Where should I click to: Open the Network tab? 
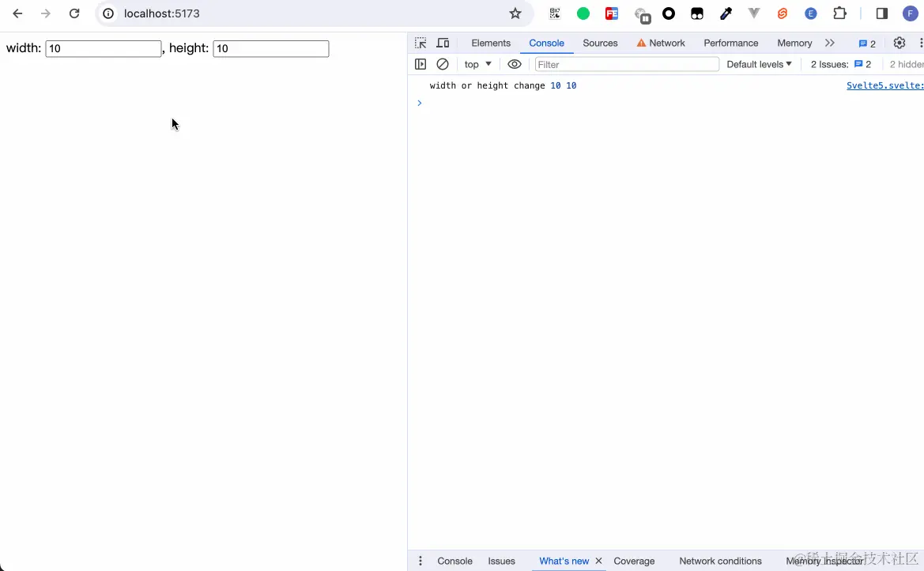click(661, 43)
